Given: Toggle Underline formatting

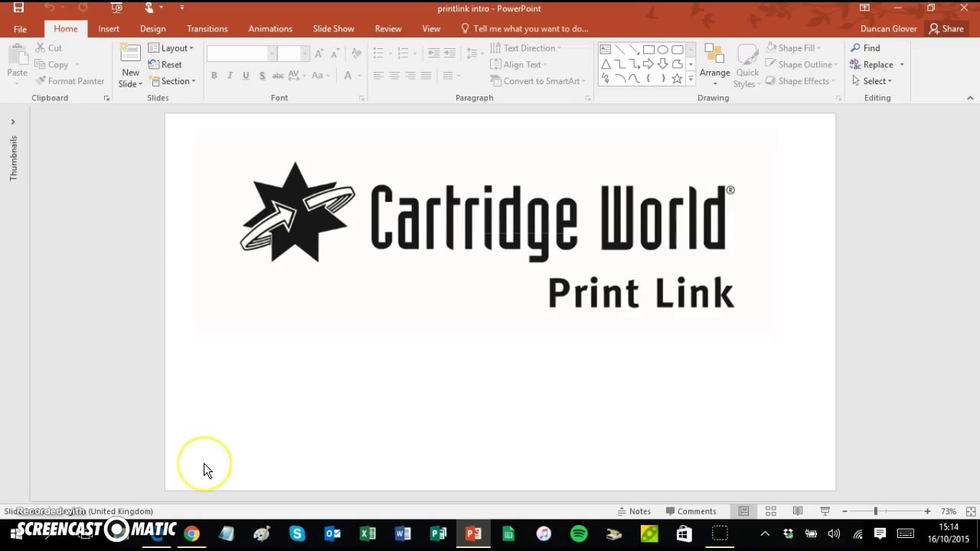Looking at the screenshot, I should 246,76.
